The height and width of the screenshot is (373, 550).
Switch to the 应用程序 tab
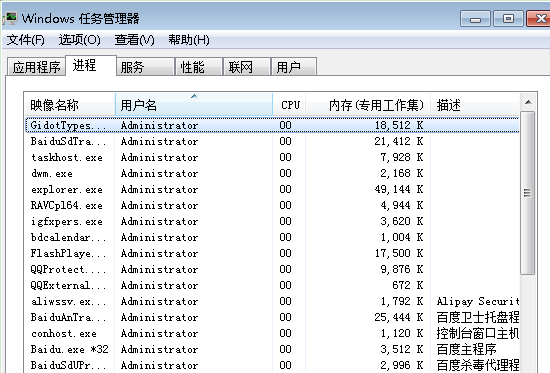pyautogui.click(x=36, y=67)
